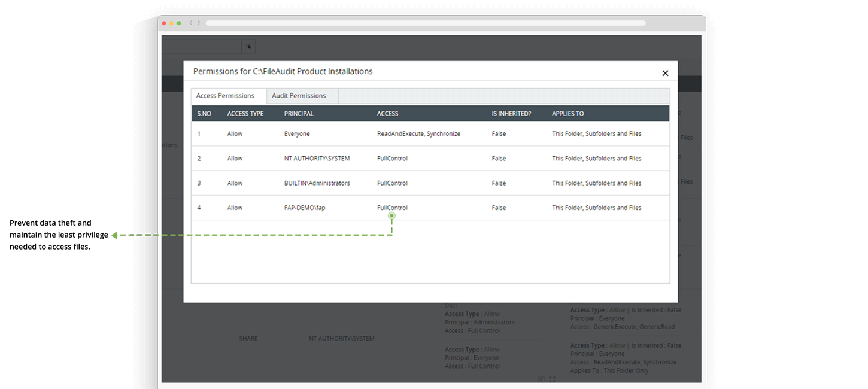Click Allow in the FAP-DEMO\fap row
The height and width of the screenshot is (389, 868).
pyautogui.click(x=235, y=208)
